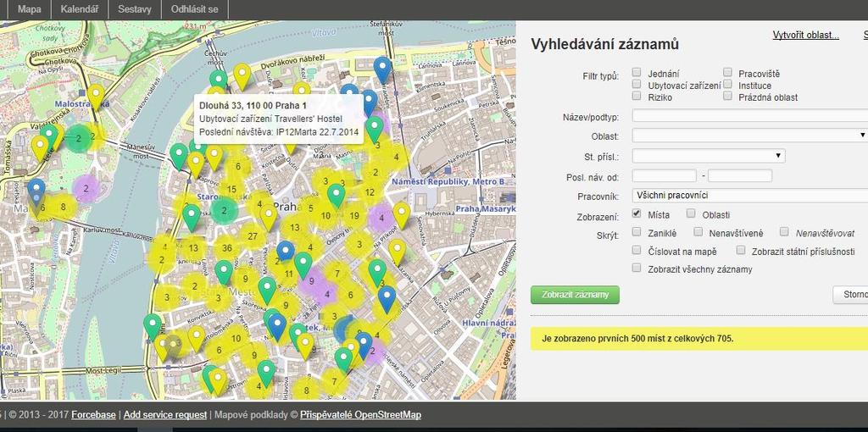Open the yellow cluster marked 27
The width and height of the screenshot is (868, 432).
pos(253,236)
